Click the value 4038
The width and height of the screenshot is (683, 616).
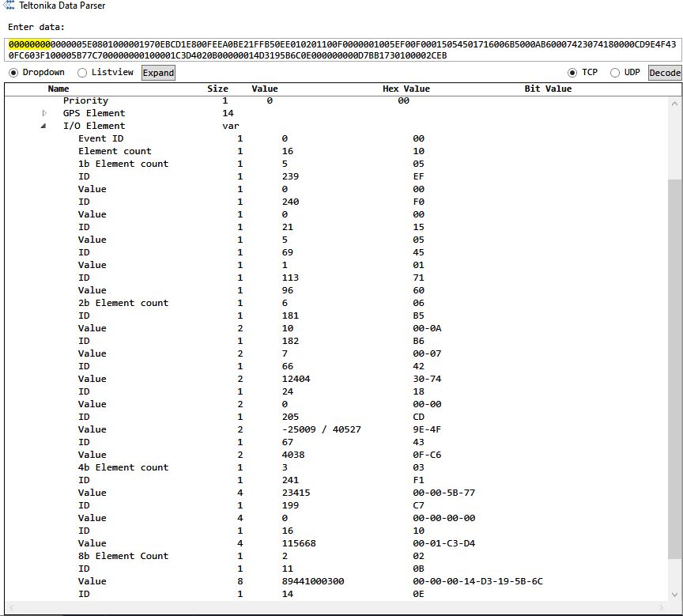[293, 455]
